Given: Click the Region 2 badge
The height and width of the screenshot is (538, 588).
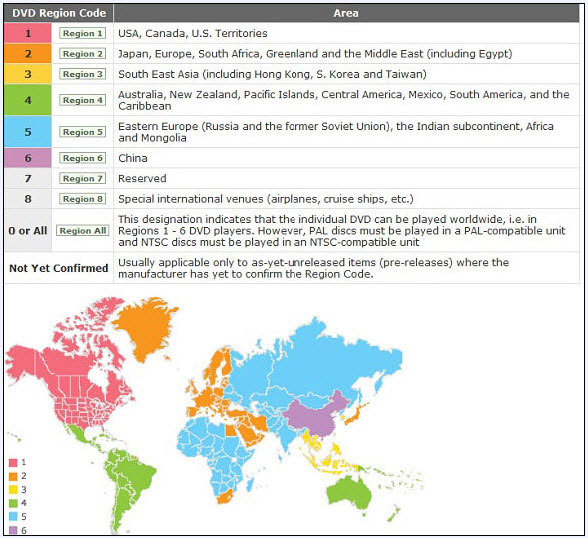Looking at the screenshot, I should 82,54.
